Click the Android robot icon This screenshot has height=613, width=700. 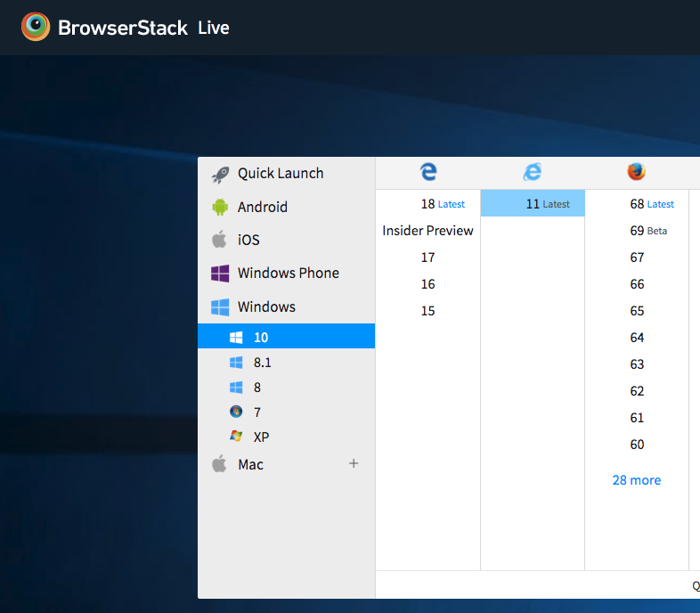click(x=219, y=207)
